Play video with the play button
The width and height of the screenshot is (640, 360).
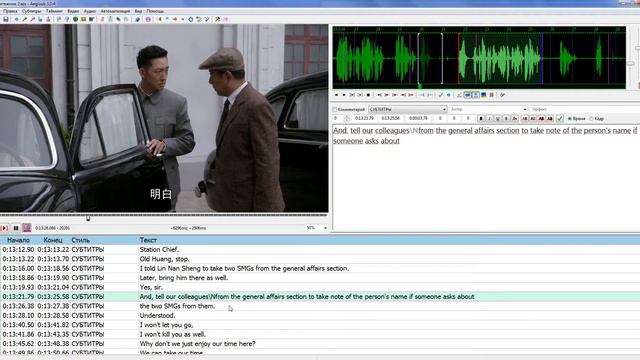click(x=5, y=228)
